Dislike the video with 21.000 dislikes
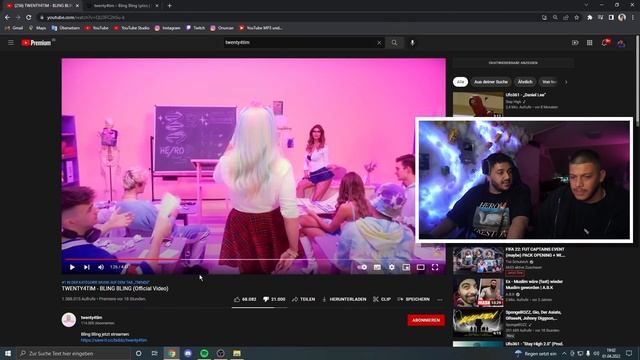Viewport: 640px width, 360px height. (x=274, y=299)
